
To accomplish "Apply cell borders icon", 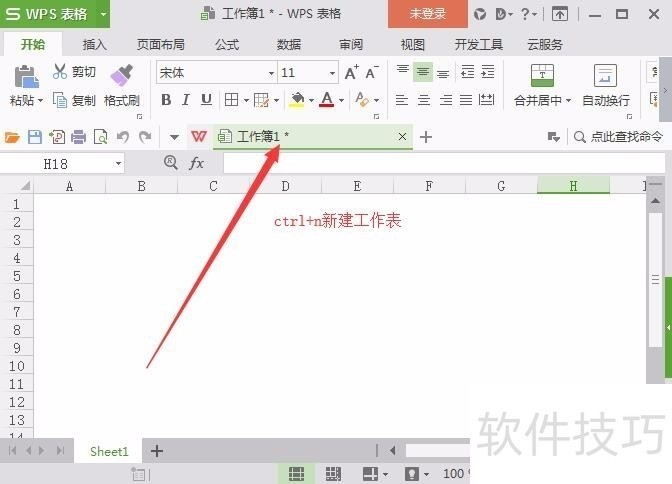I will (231, 100).
